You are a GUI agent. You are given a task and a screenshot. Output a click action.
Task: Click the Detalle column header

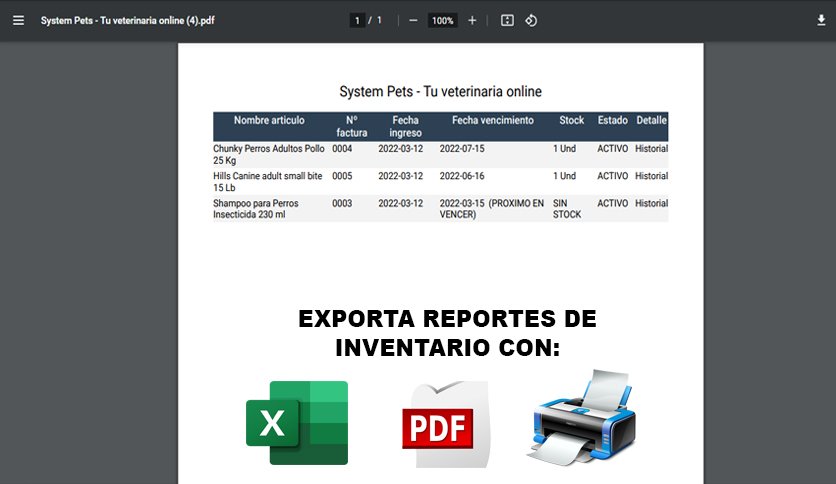(x=652, y=120)
